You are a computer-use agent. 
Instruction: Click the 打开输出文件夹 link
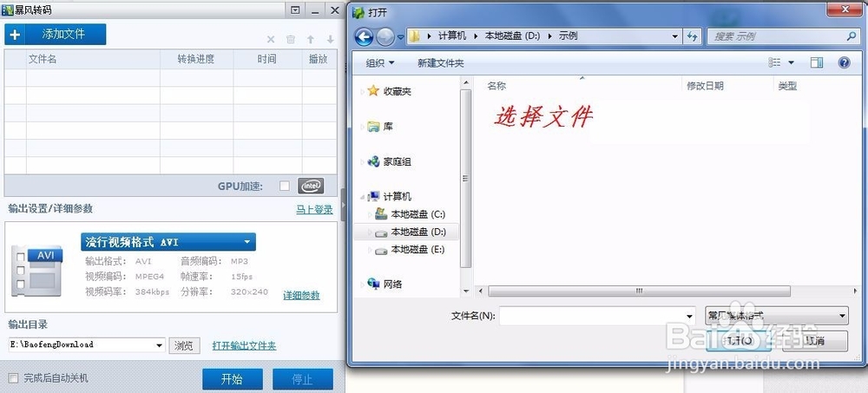click(244, 345)
